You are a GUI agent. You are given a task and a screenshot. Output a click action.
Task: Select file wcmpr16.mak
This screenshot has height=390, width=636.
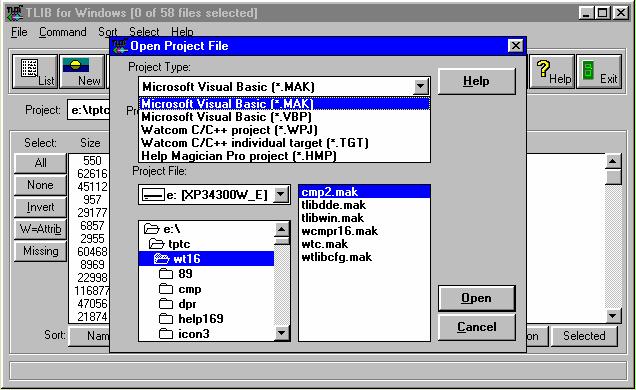(x=364, y=231)
